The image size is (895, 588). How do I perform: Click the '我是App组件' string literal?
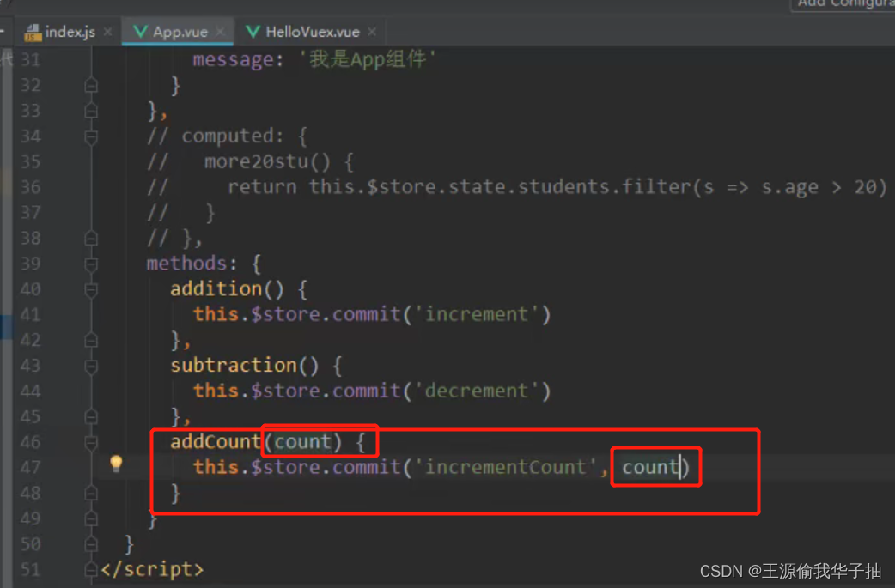click(x=368, y=59)
